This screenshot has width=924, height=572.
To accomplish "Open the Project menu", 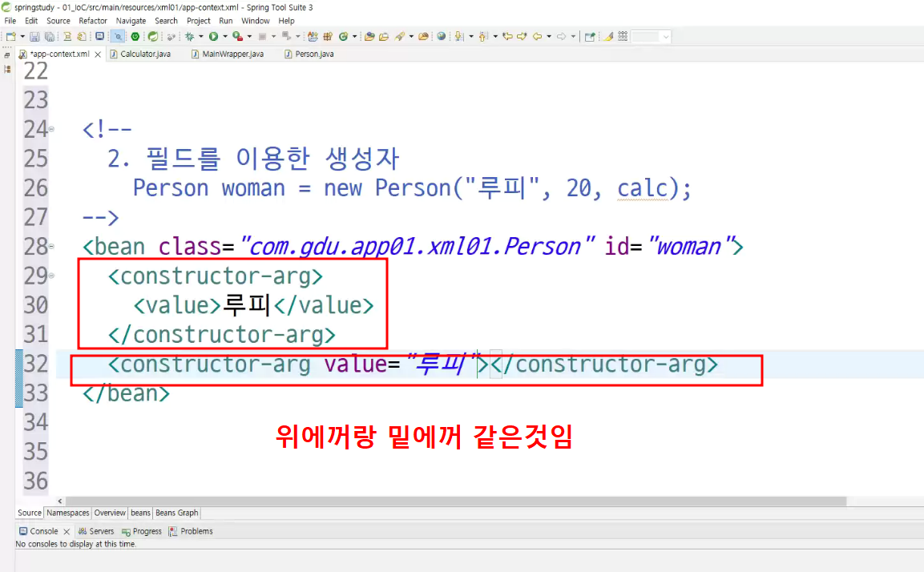I will pos(199,21).
